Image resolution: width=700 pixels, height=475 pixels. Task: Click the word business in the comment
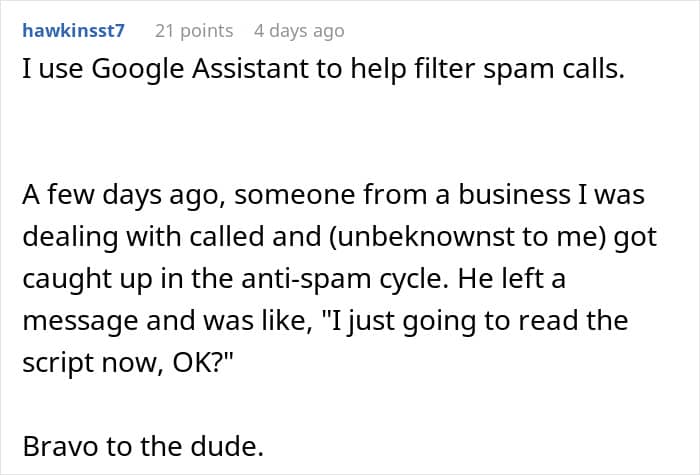pos(515,196)
